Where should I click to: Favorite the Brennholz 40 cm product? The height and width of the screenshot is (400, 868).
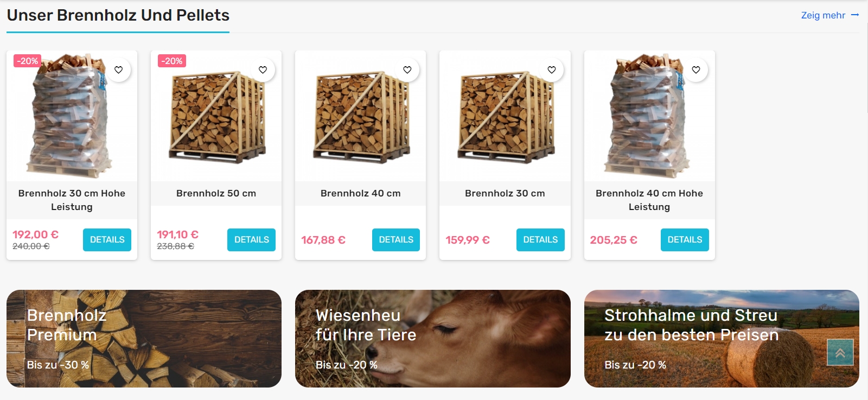[x=407, y=70]
